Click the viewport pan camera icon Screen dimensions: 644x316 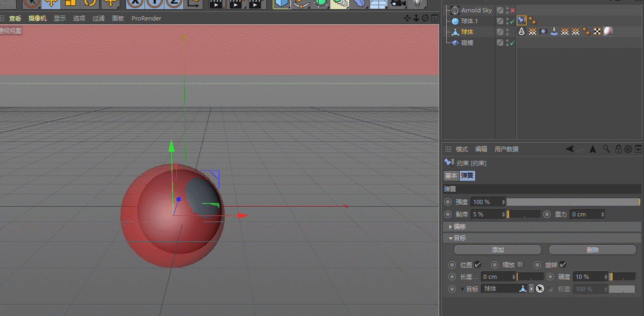tap(407, 18)
